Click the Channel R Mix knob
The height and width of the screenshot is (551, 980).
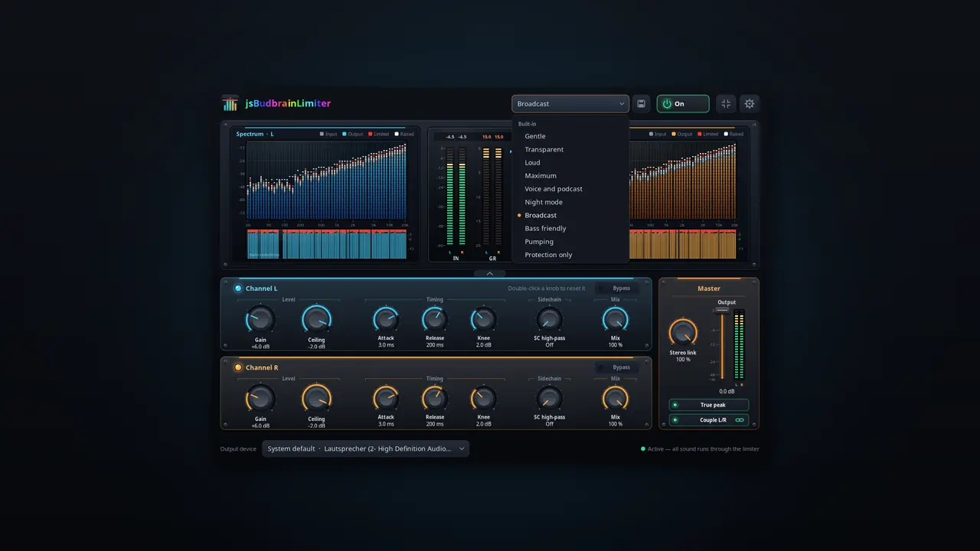coord(616,399)
